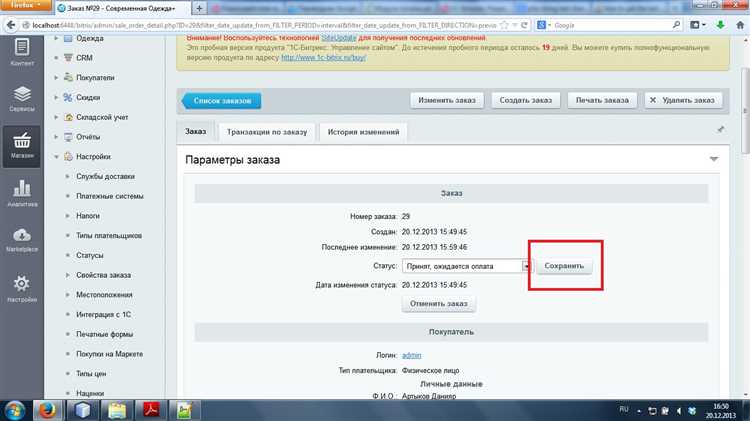Click the Создать заказ button
Viewport: 750px width, 421px height.
pyautogui.click(x=526, y=100)
